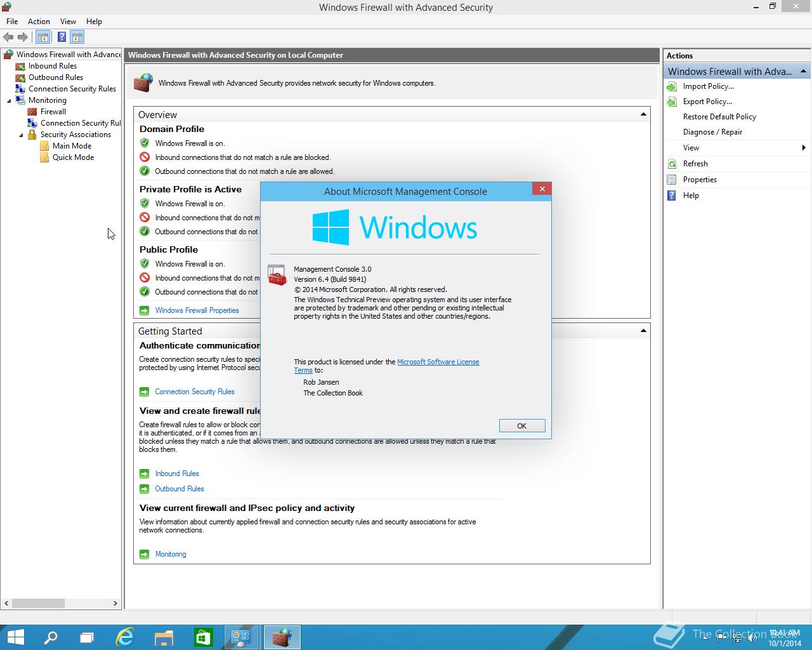Open the View menu
The height and width of the screenshot is (650, 812).
pyautogui.click(x=68, y=22)
